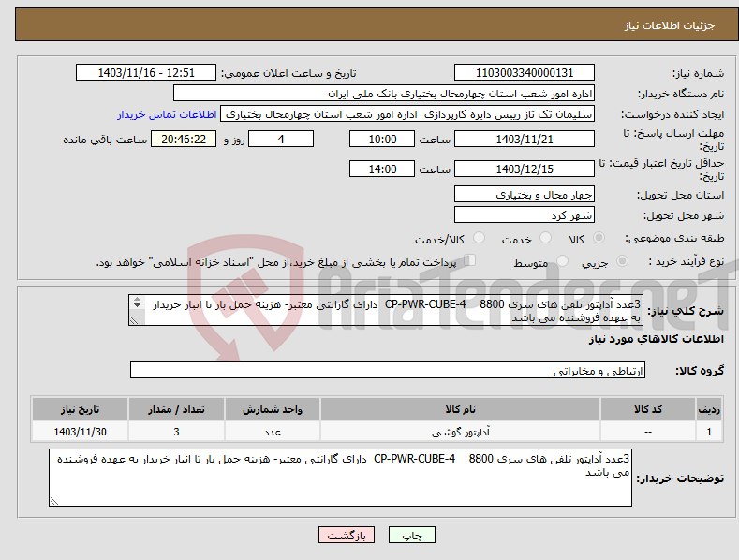The width and height of the screenshot is (739, 560).
Task: Click the تعداد / مقدار column header
Action: [x=176, y=409]
